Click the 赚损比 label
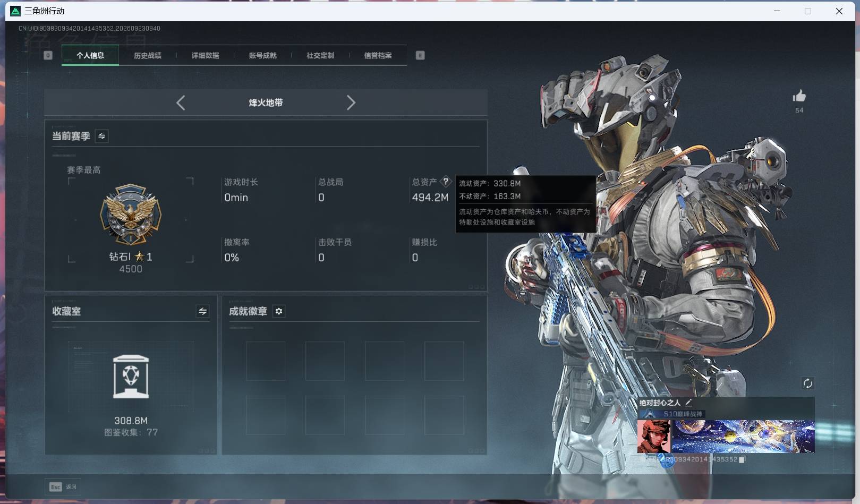Viewport: 860px width, 504px height. pyautogui.click(x=424, y=242)
